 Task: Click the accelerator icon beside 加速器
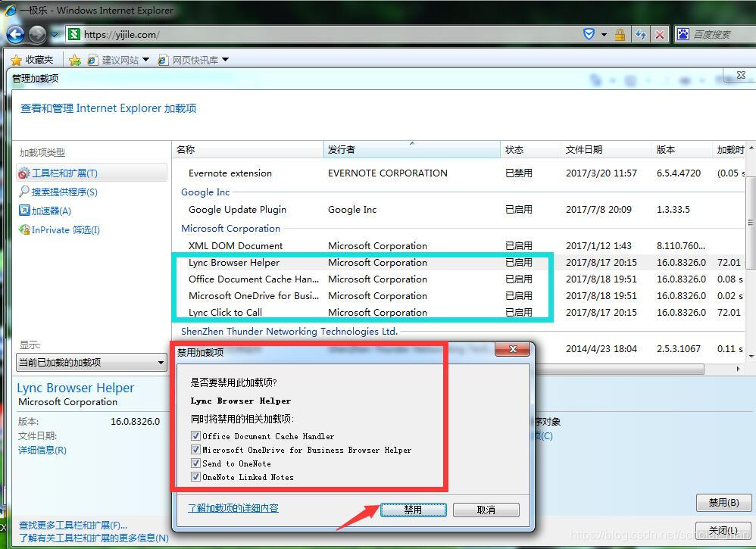(24, 211)
